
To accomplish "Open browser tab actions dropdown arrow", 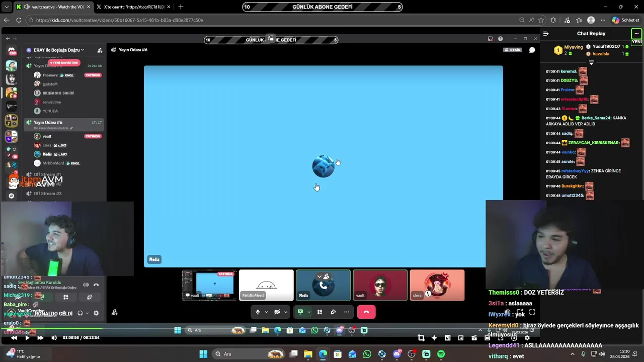I will tap(7, 7).
